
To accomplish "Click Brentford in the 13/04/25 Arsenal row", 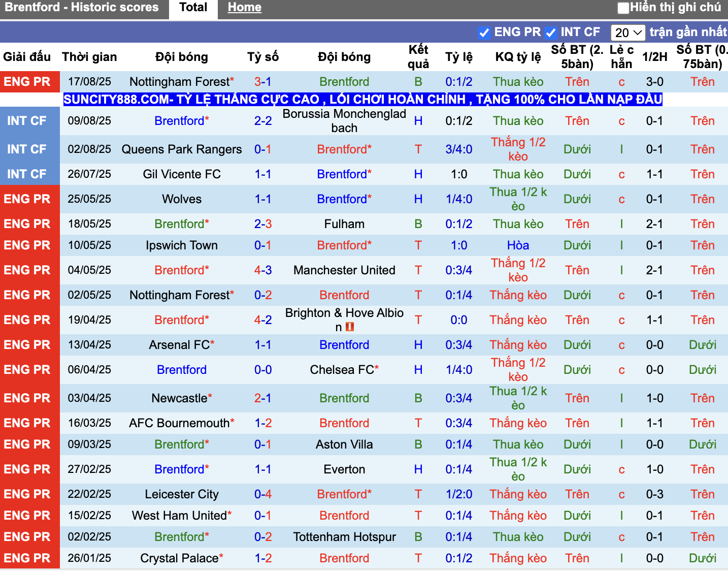I will (344, 345).
